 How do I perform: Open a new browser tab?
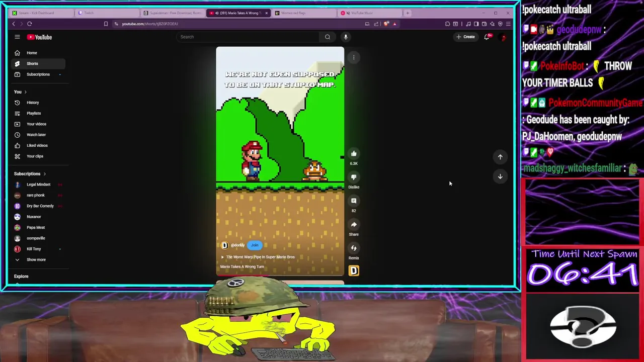[x=408, y=13]
